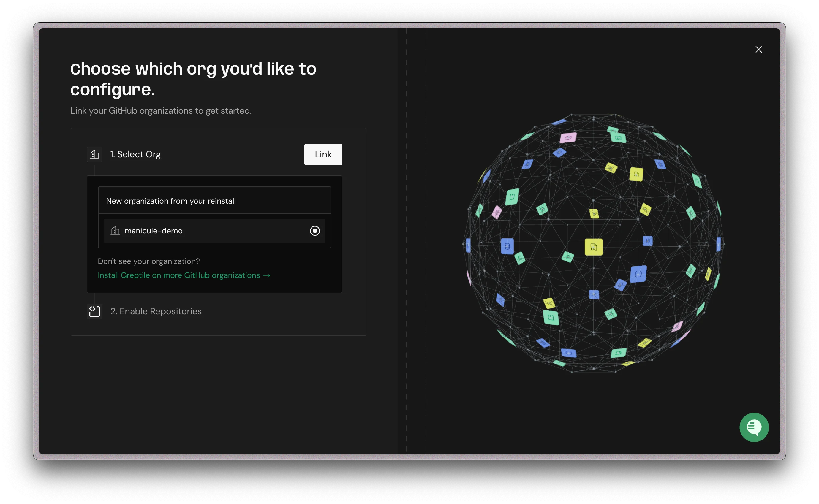Open Install Greptile on more GitHub organizations link
819x504 pixels.
pyautogui.click(x=184, y=275)
